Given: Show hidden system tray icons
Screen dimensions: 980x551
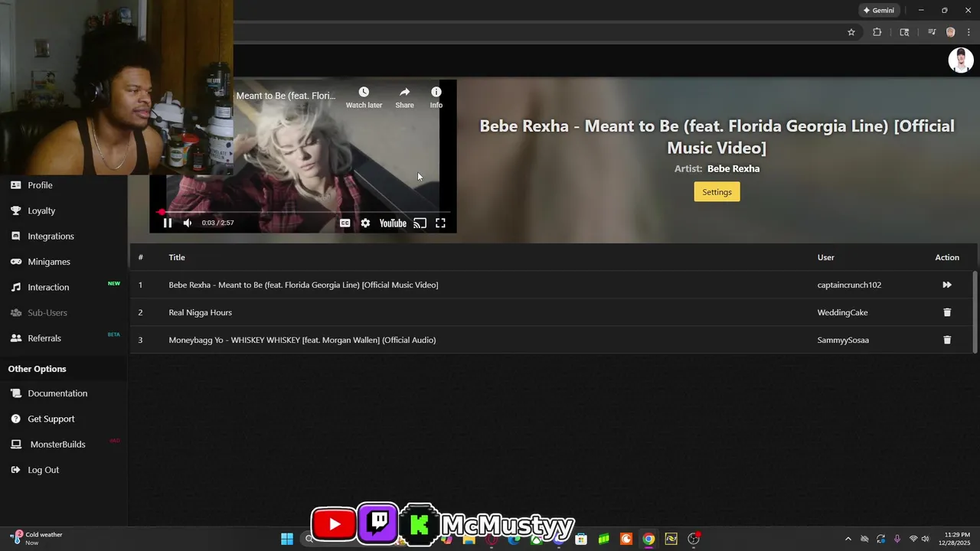Looking at the screenshot, I should click(848, 539).
